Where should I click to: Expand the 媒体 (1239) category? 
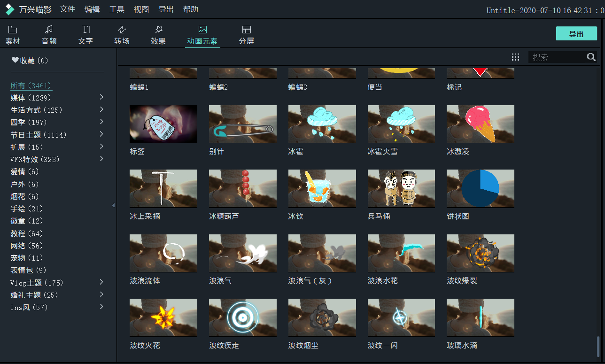(101, 97)
